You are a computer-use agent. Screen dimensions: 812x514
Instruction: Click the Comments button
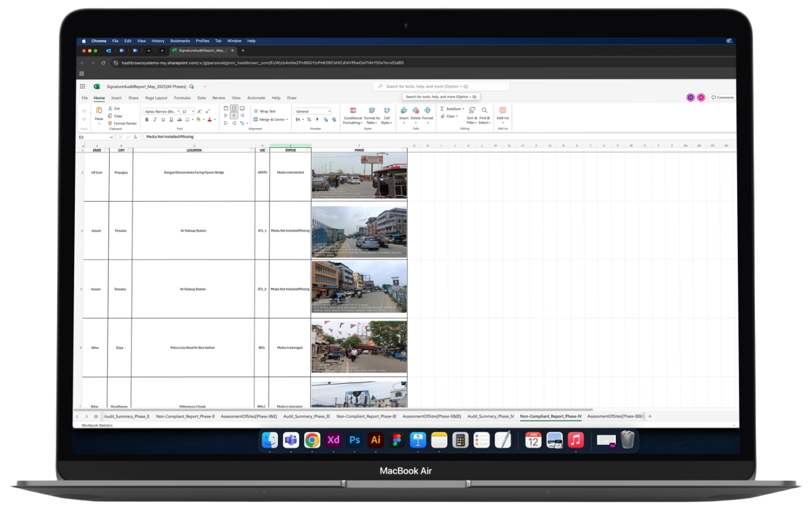tap(723, 98)
